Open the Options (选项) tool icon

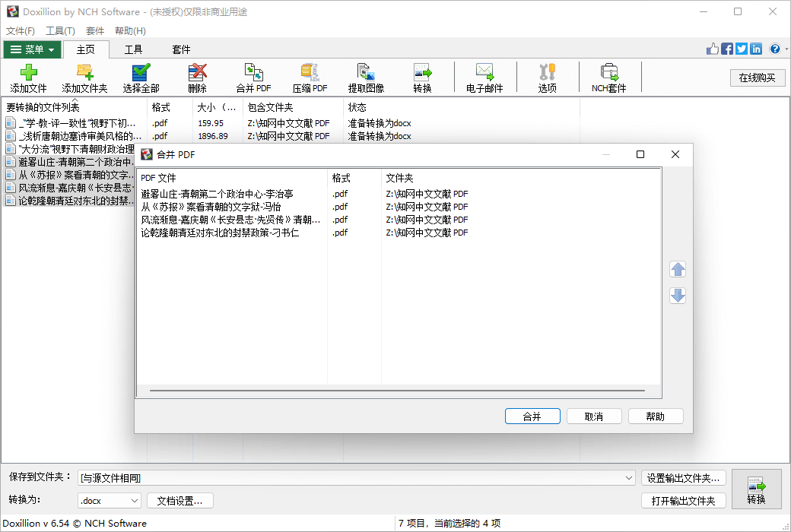(548, 78)
